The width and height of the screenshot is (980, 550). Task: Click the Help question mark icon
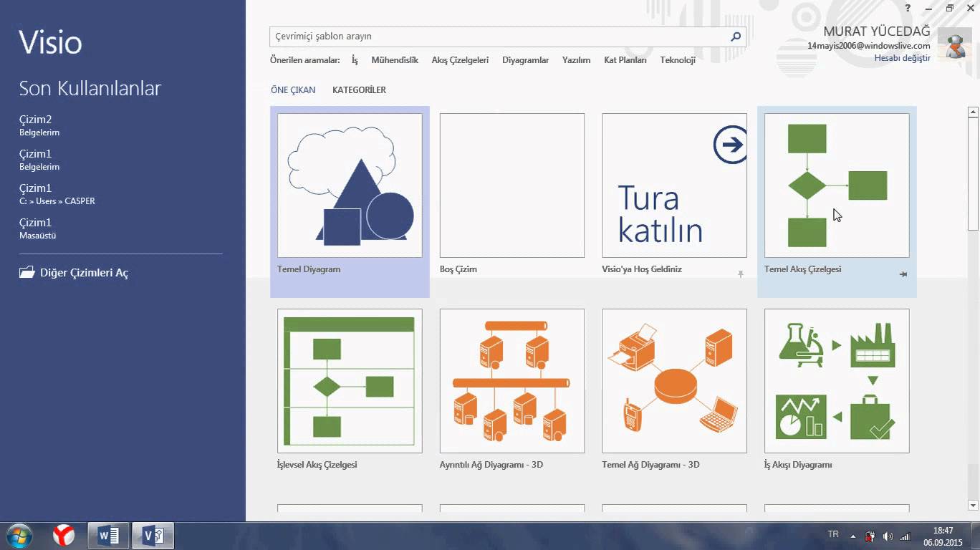908,8
